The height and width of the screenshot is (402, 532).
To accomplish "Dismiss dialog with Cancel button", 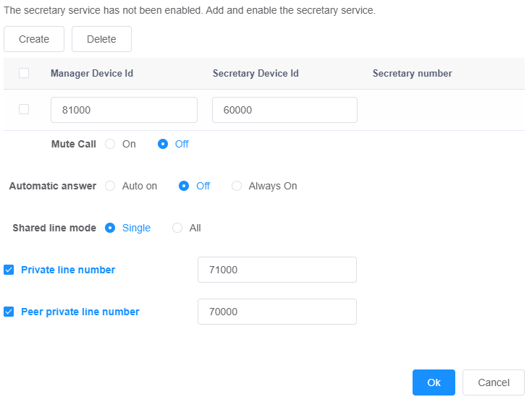I will click(494, 382).
